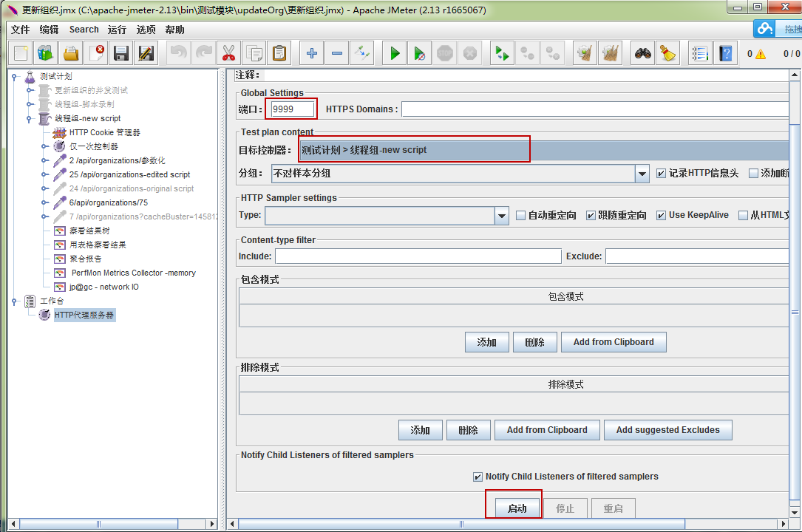Click the New test plan toolbar icon
The image size is (802, 532).
coord(21,53)
